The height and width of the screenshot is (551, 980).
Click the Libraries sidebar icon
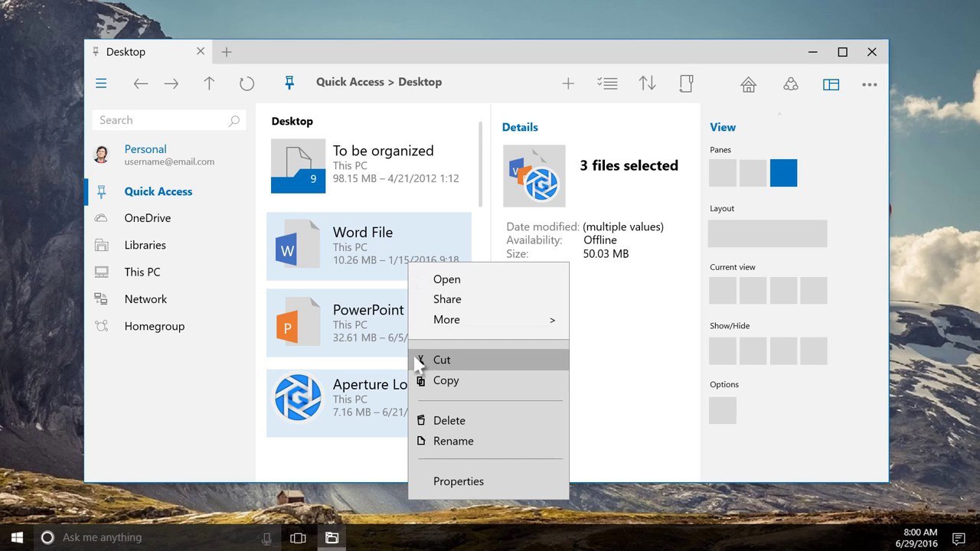101,245
